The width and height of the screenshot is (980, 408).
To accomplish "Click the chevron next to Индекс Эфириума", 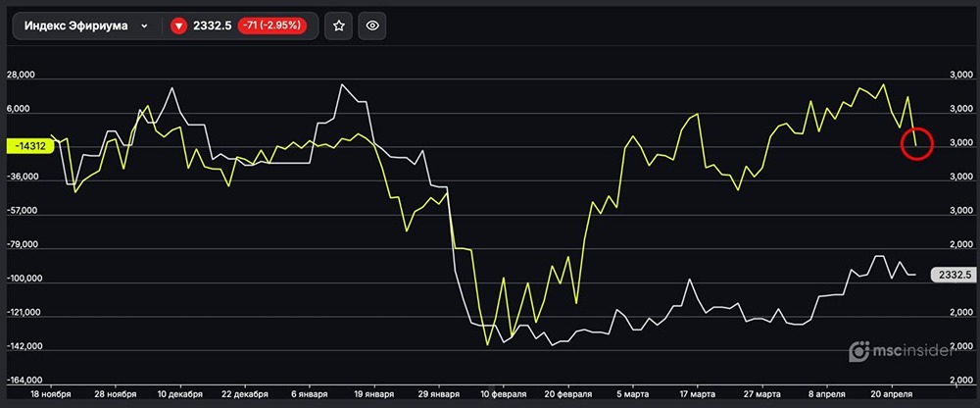I will [145, 26].
